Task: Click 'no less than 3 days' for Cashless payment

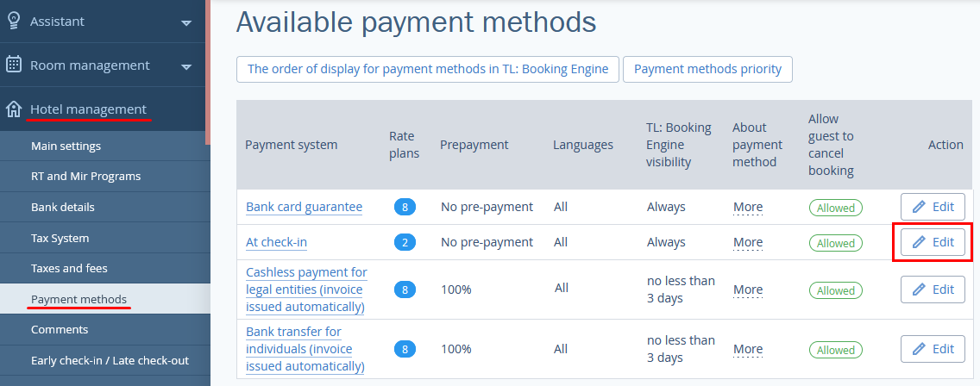Action: [681, 289]
